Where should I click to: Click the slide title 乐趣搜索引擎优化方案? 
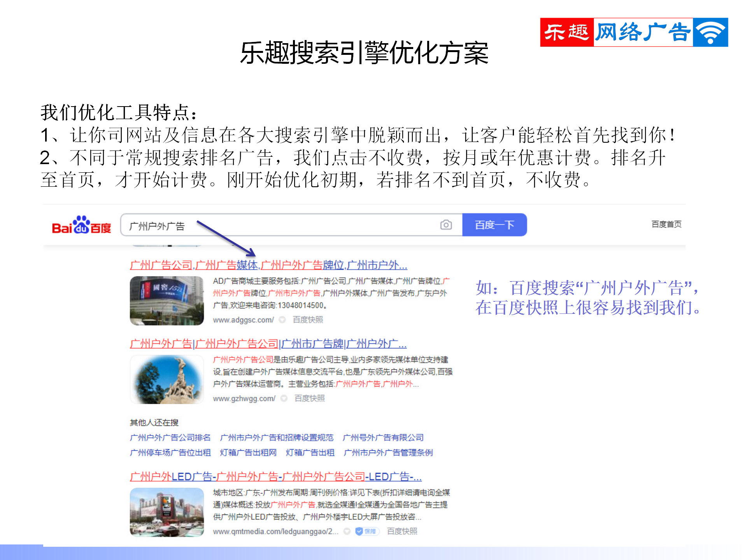(x=364, y=53)
